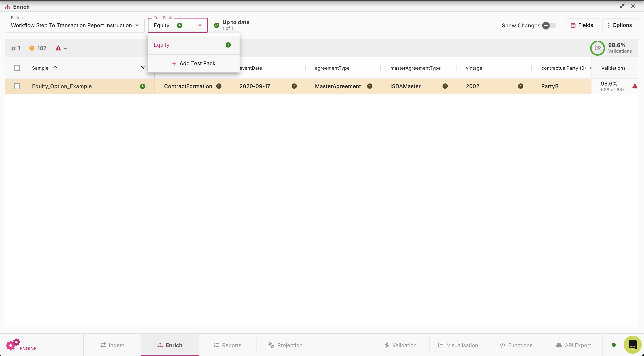Open the Visualisation tab
This screenshot has width=644, height=356.
point(458,345)
